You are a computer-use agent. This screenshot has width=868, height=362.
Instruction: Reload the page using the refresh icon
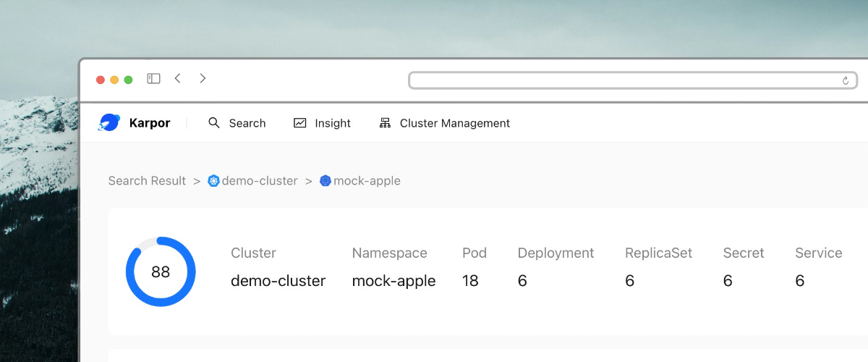(x=845, y=81)
